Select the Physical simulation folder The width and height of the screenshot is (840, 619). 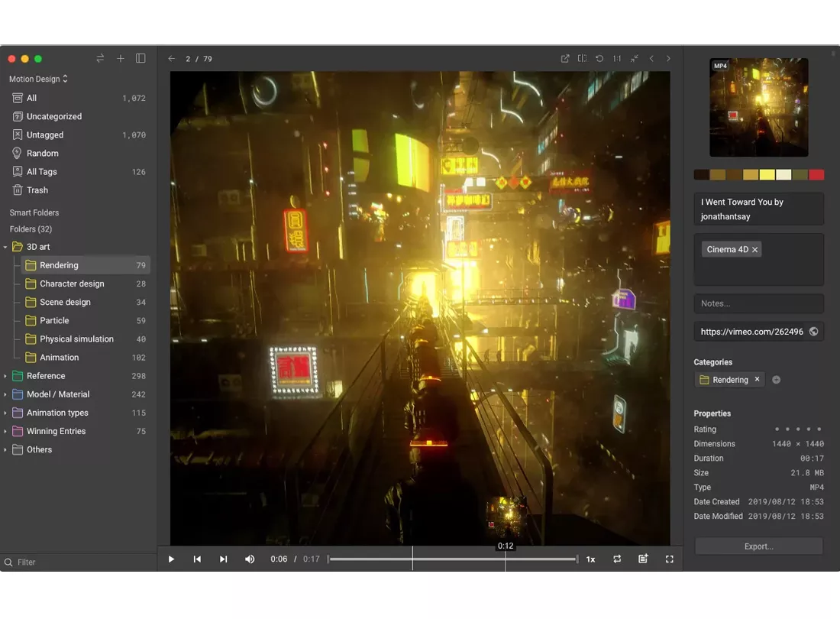tap(86, 339)
